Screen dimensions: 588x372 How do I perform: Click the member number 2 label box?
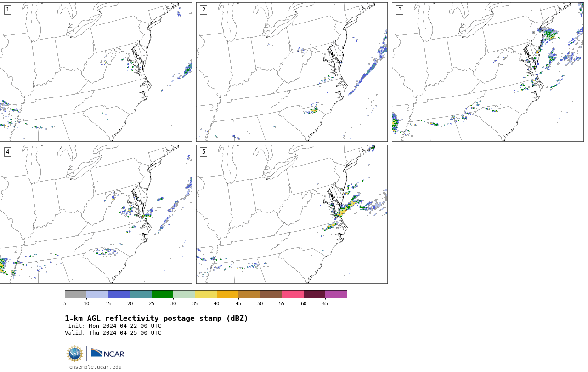click(x=204, y=10)
